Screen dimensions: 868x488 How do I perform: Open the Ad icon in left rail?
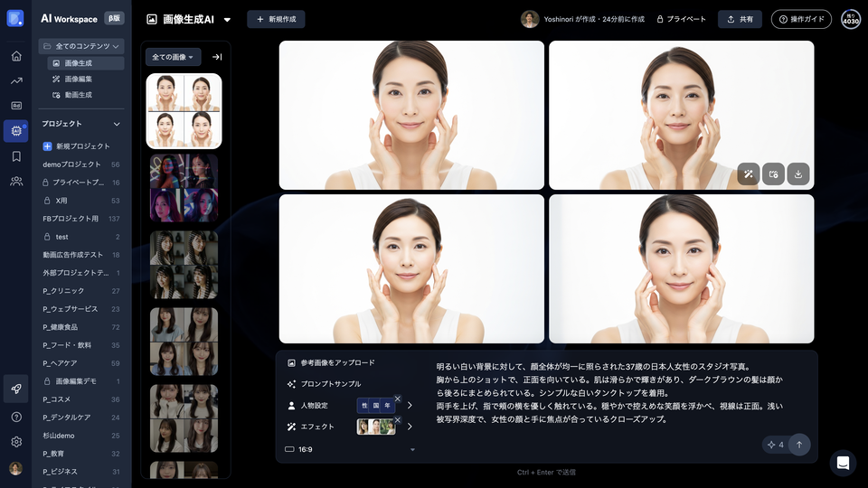[x=16, y=106]
